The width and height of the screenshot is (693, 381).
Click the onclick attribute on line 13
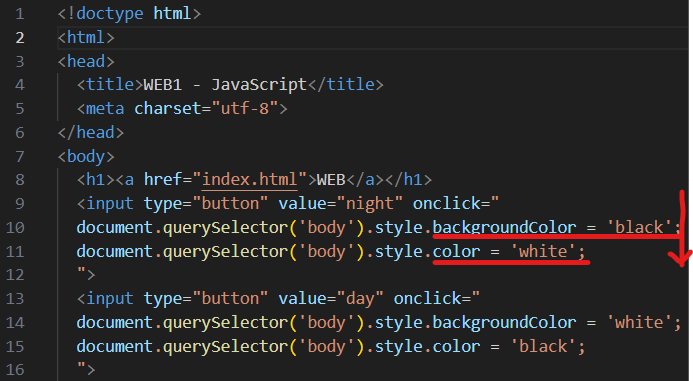(437, 299)
